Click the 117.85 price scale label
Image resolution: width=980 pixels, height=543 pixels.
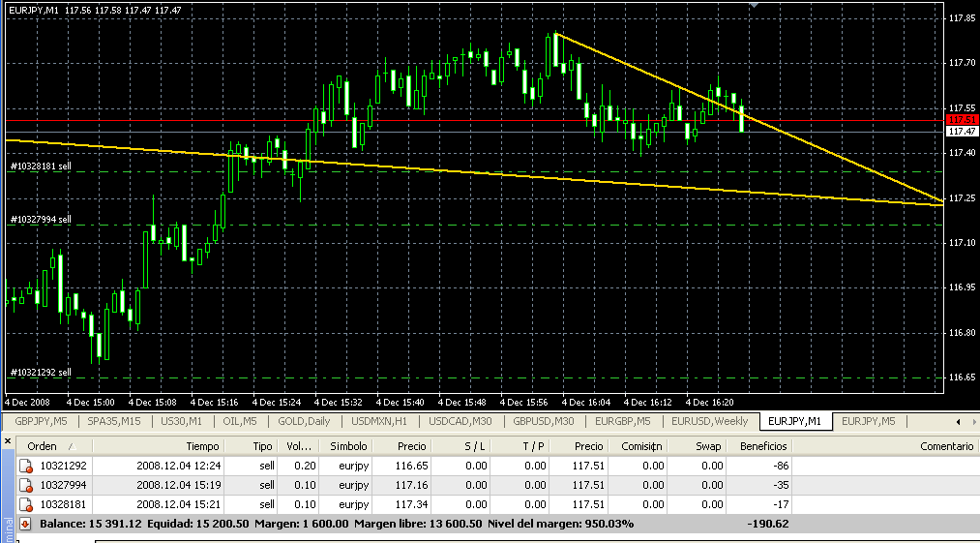click(963, 18)
